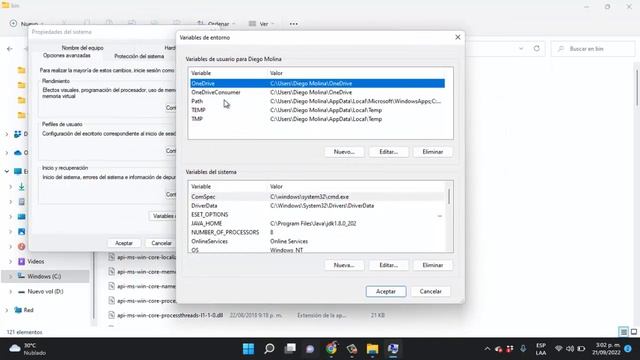Open Ver menu in File Explorer toolbar
This screenshot has width=640, height=360.
coord(261,24)
